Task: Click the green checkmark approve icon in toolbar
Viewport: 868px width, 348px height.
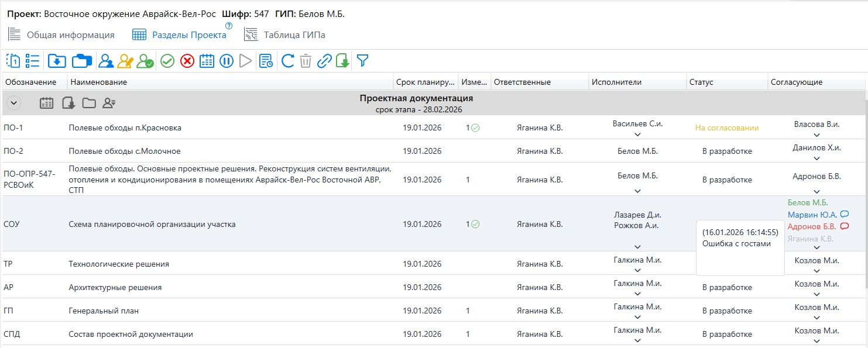Action: (167, 61)
